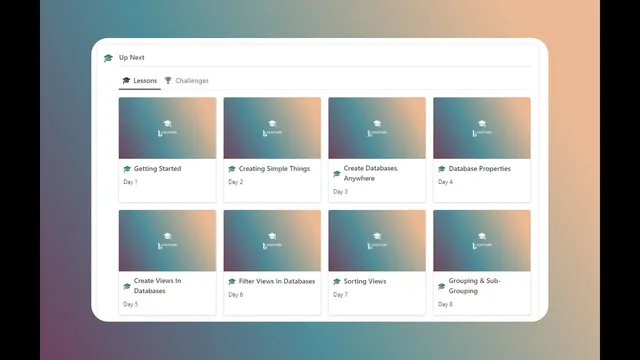Click the cap icon next to Creating Simple Things

232,169
